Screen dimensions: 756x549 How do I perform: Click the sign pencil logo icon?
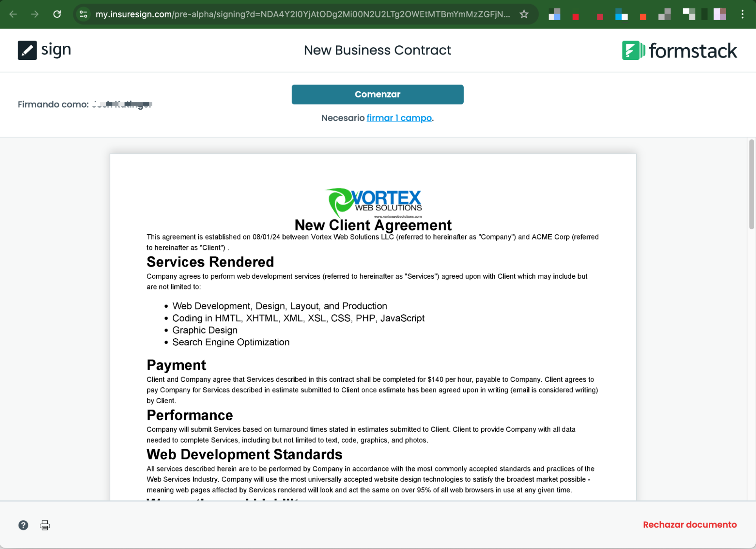[x=27, y=50]
